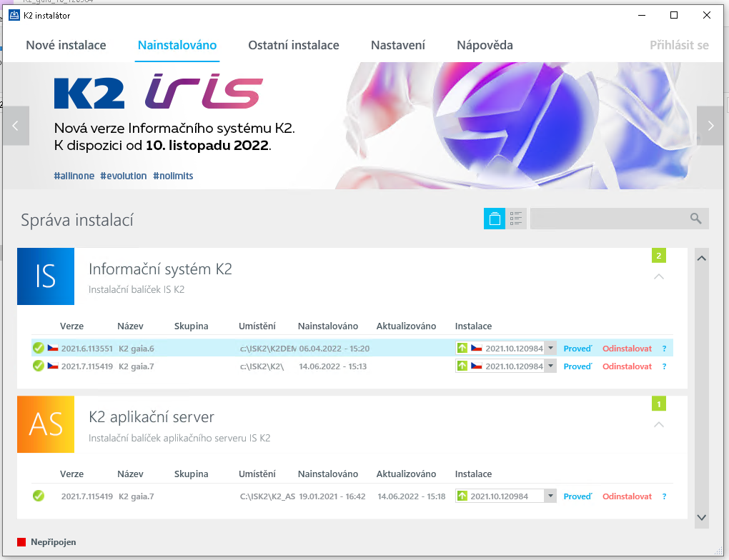Image resolution: width=729 pixels, height=560 pixels.
Task: Click green status check of the 2021.6.113551 row
Action: pos(39,348)
